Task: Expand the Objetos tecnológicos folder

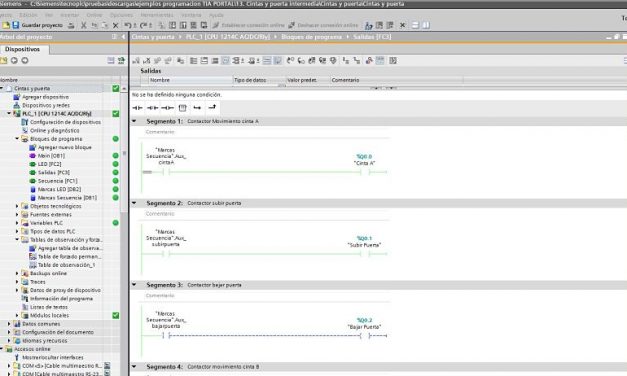Action: click(17, 206)
